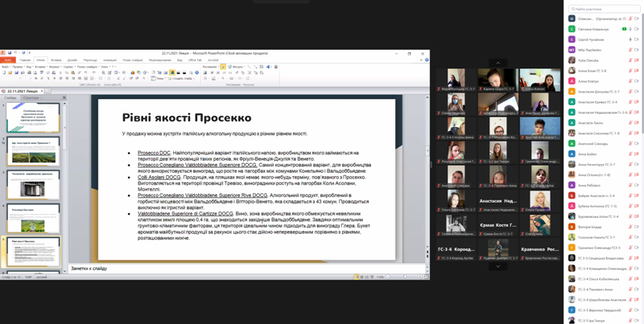Click muted mic icon for Mila Tkachenko
The width and height of the screenshot is (644, 324).
pyautogui.click(x=630, y=50)
